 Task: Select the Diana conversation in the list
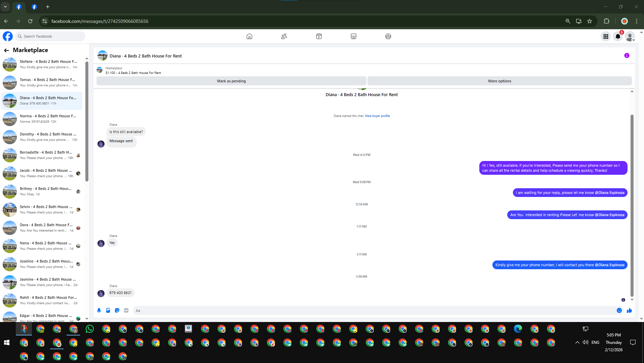(x=41, y=101)
